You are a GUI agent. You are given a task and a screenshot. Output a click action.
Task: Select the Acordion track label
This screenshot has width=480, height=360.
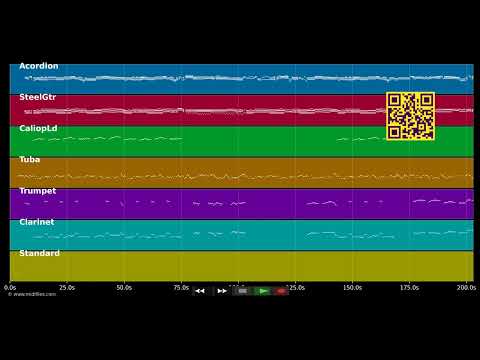point(39,66)
